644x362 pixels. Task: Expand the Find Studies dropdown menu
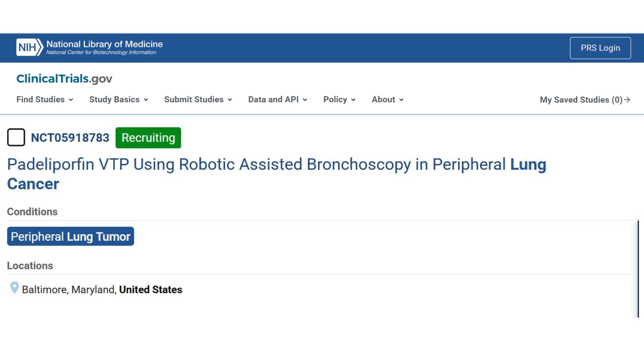(x=45, y=100)
